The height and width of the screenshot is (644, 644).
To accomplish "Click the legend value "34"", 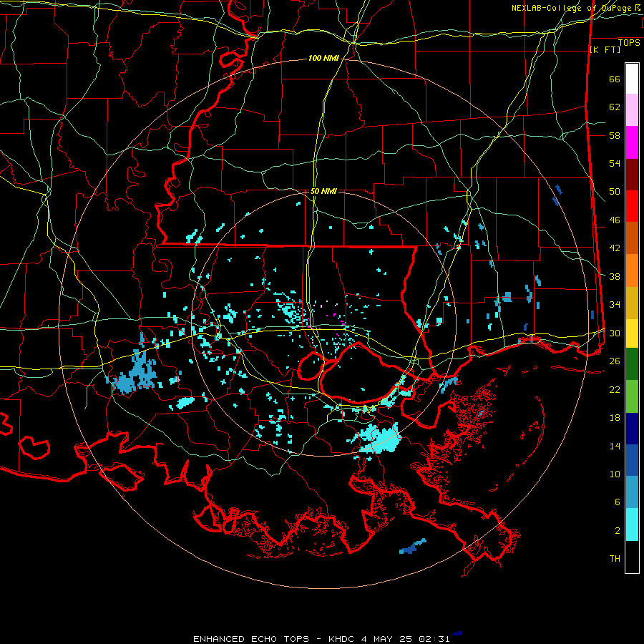I will pyautogui.click(x=615, y=305).
